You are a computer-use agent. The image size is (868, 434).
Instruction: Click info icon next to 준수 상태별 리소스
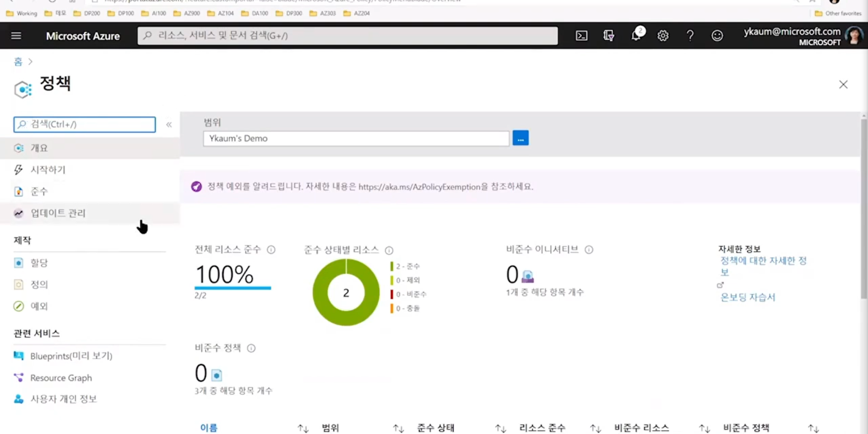[x=389, y=250]
